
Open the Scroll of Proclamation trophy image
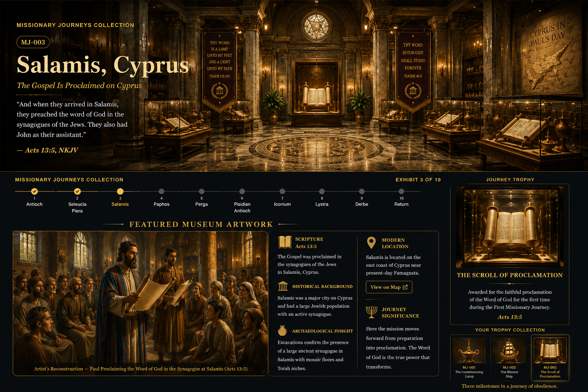click(510, 227)
